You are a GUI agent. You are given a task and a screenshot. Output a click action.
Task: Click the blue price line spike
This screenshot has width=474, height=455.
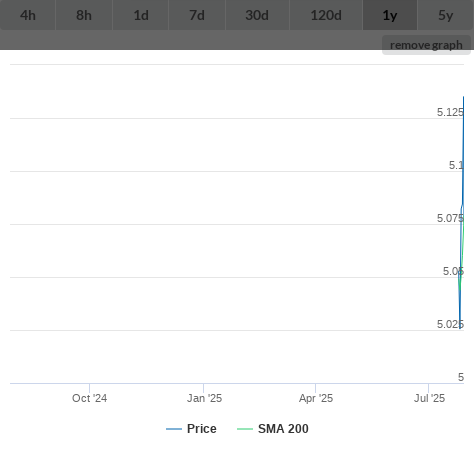[463, 150]
